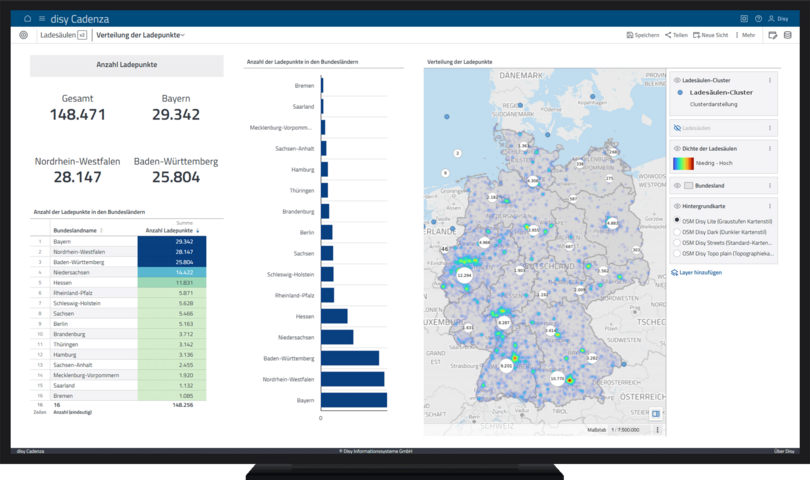Select OSM Disy Streets background map
Screen dimensions: 810x480
pyautogui.click(x=677, y=243)
